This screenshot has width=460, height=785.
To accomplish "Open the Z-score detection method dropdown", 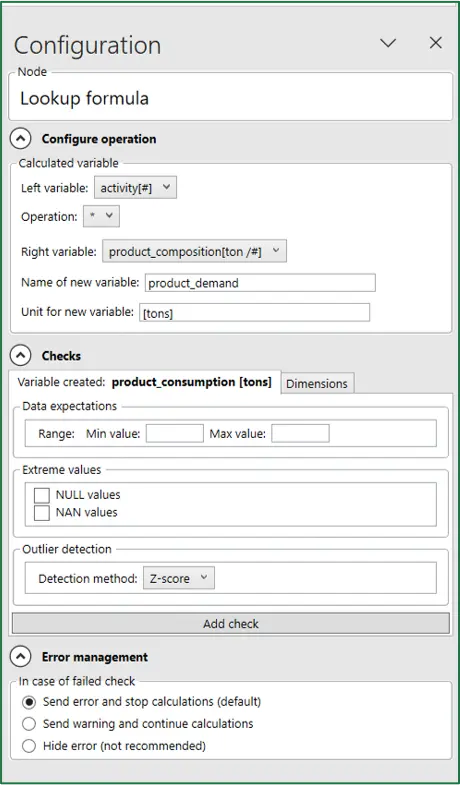I will (x=179, y=578).
